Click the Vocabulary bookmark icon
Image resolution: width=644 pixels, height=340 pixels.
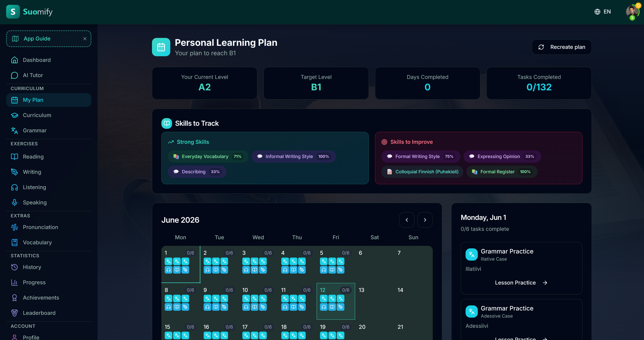click(x=15, y=243)
